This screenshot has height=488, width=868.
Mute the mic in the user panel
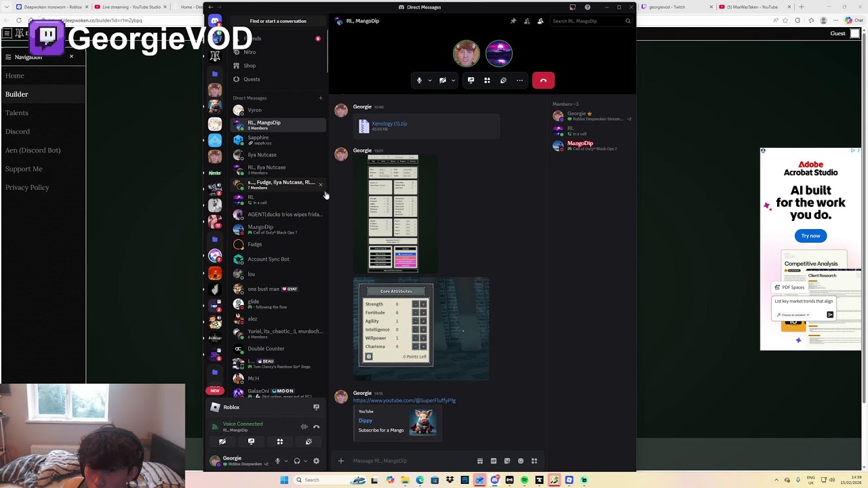pyautogui.click(x=277, y=461)
